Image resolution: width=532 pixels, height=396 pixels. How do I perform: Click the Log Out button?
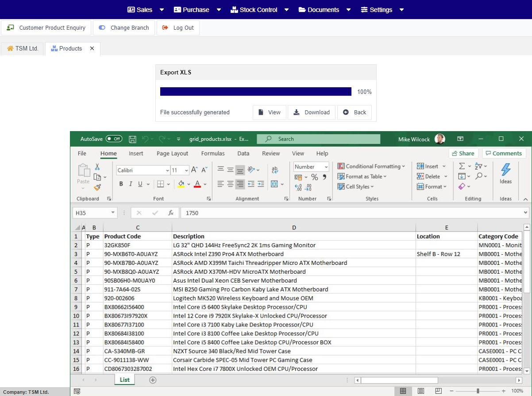point(178,27)
